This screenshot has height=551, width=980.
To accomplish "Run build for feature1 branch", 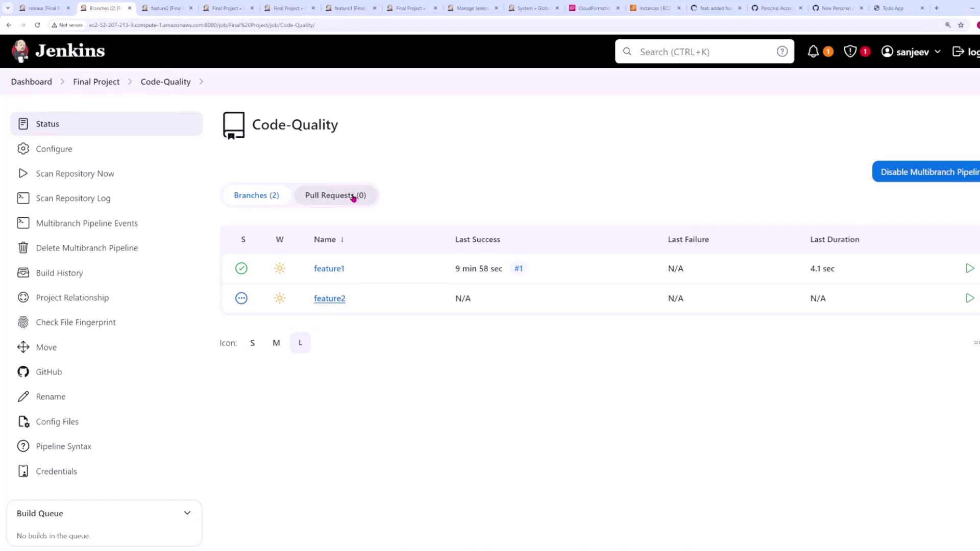I will [969, 268].
